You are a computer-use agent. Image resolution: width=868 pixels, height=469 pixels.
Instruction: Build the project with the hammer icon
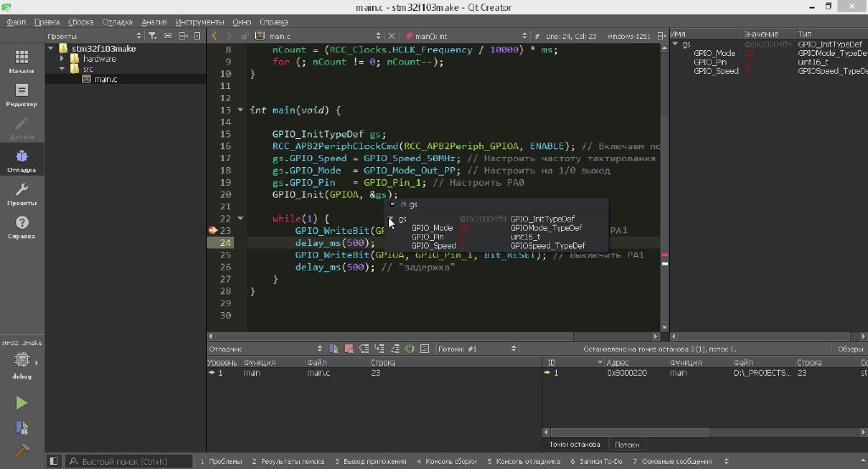22,452
